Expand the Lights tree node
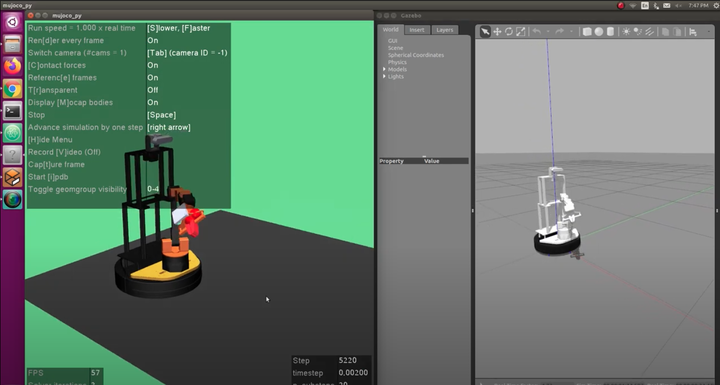Viewport: 720px width, 385px height. pyautogui.click(x=384, y=76)
